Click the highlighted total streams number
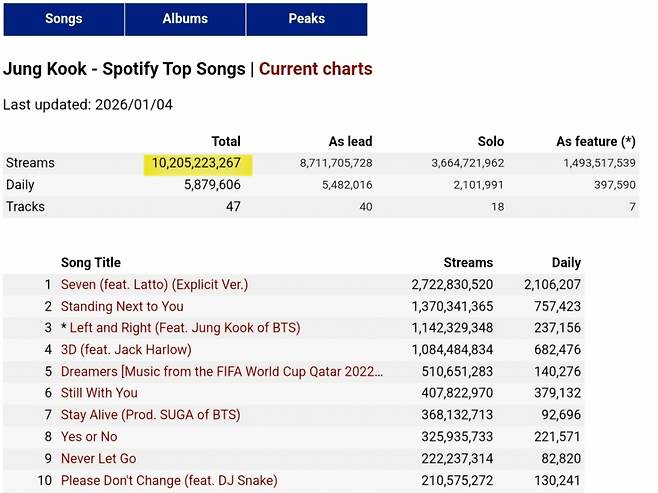Viewport: 658px width, 493px height. (x=197, y=163)
